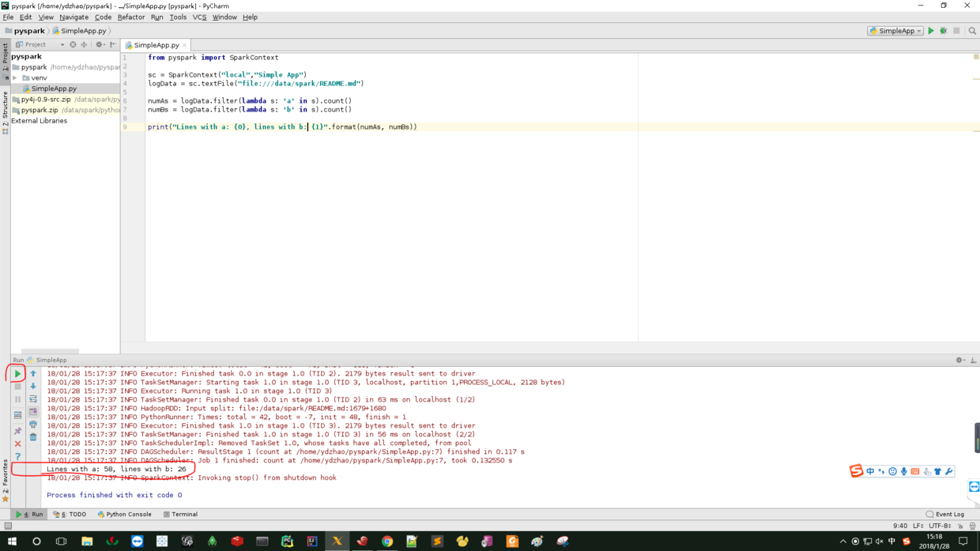980x551 pixels.
Task: Show hidden system tray icons chevron
Action: tap(842, 542)
